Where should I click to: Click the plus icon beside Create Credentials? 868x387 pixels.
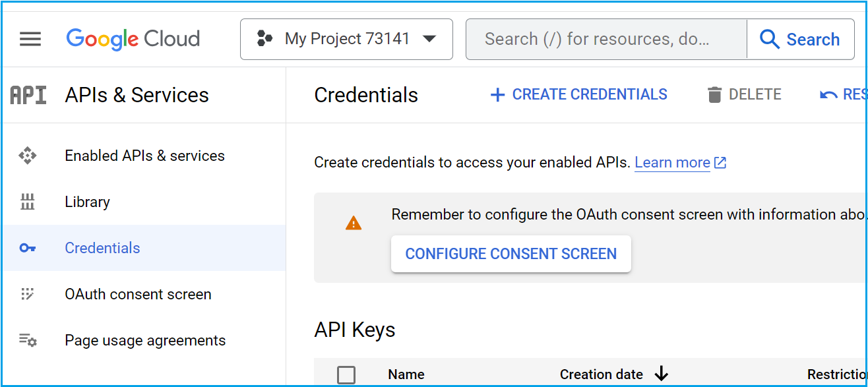(x=497, y=95)
